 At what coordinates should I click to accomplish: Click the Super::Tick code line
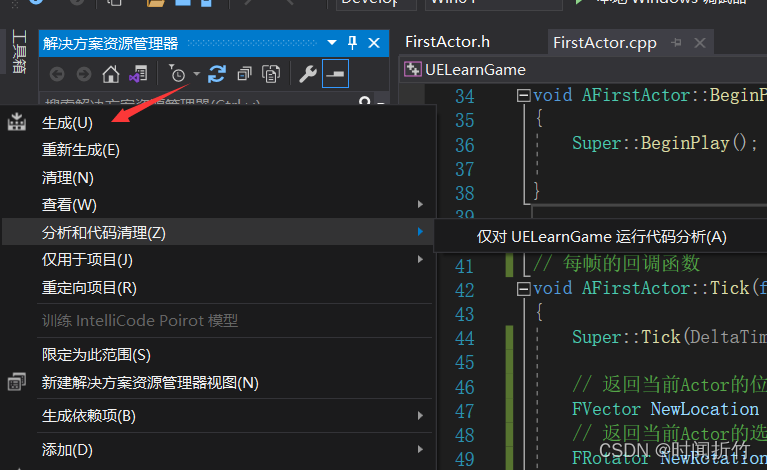tap(670, 337)
